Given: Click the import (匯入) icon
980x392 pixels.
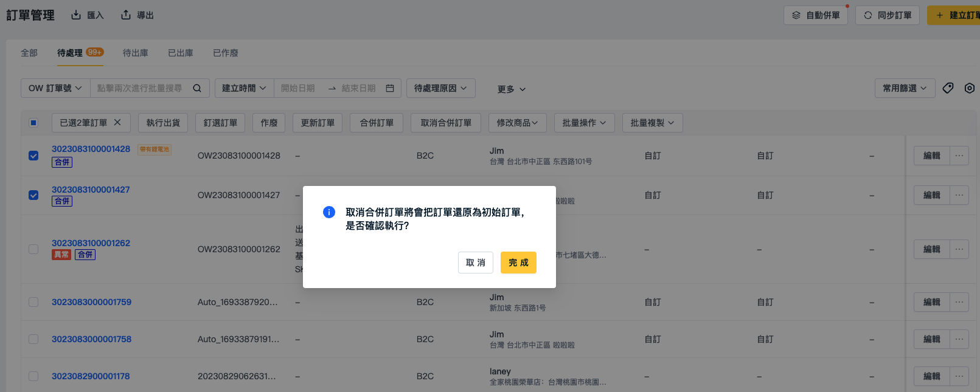Looking at the screenshot, I should (x=76, y=15).
